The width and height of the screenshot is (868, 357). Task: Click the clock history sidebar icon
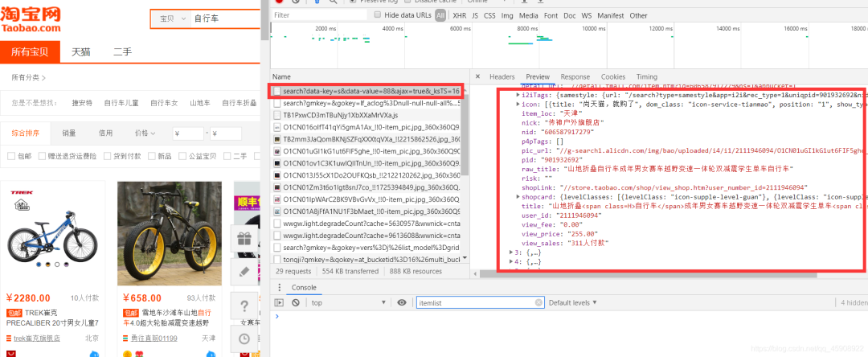244,339
